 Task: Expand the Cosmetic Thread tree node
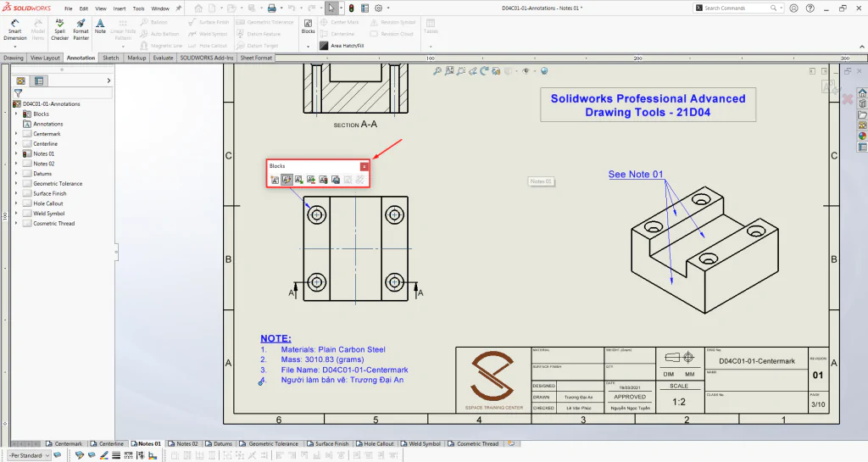click(16, 224)
